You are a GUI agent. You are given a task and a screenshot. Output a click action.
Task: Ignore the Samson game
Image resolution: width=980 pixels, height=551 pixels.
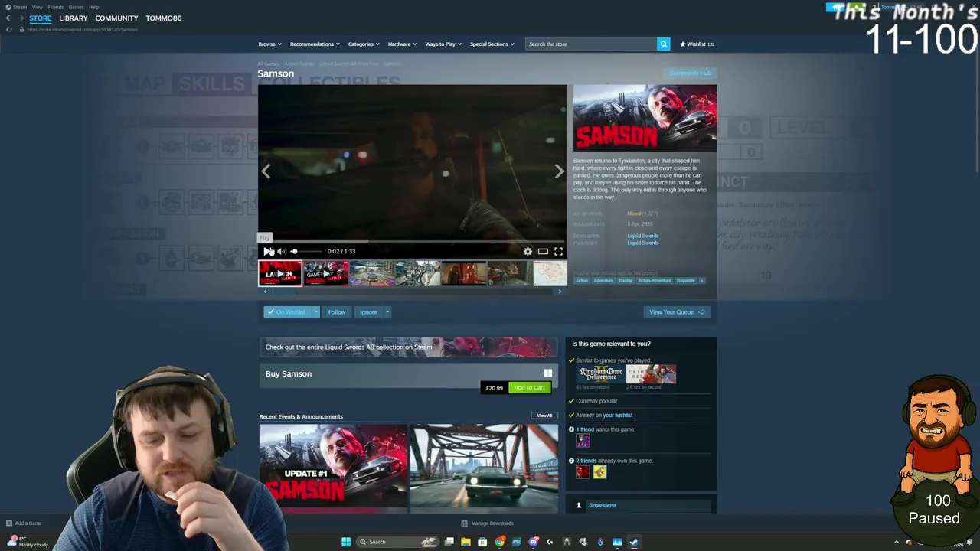pyautogui.click(x=368, y=312)
